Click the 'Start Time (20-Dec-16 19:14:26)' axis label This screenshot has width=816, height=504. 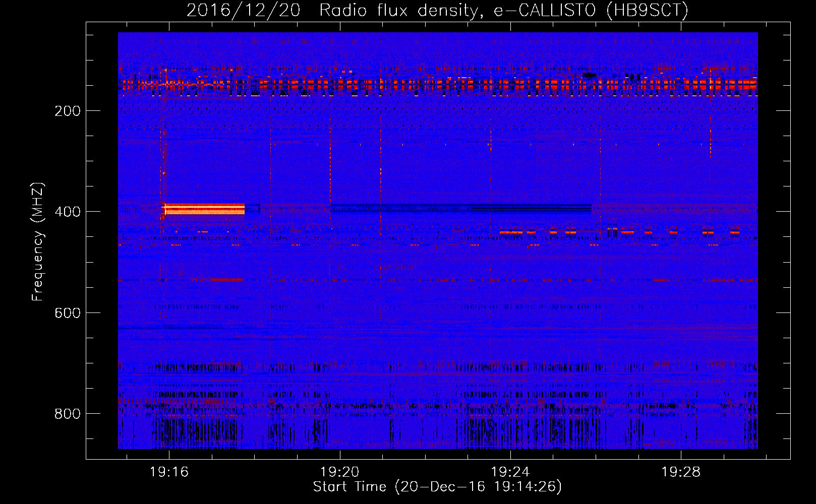[437, 487]
